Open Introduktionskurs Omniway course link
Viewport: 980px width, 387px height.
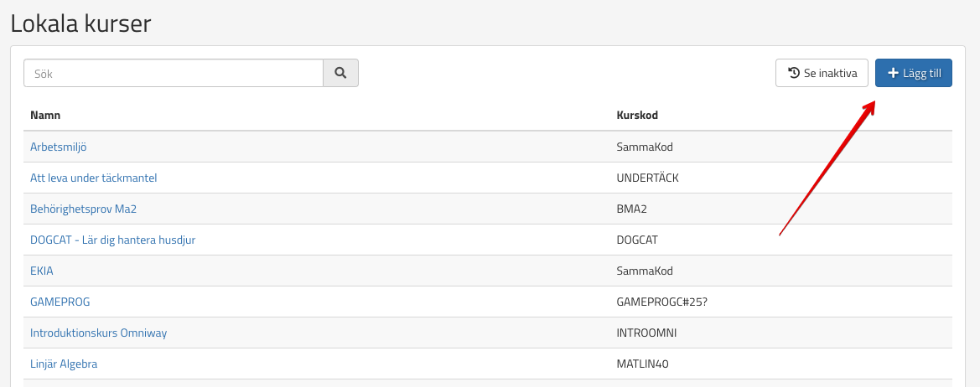pos(99,333)
